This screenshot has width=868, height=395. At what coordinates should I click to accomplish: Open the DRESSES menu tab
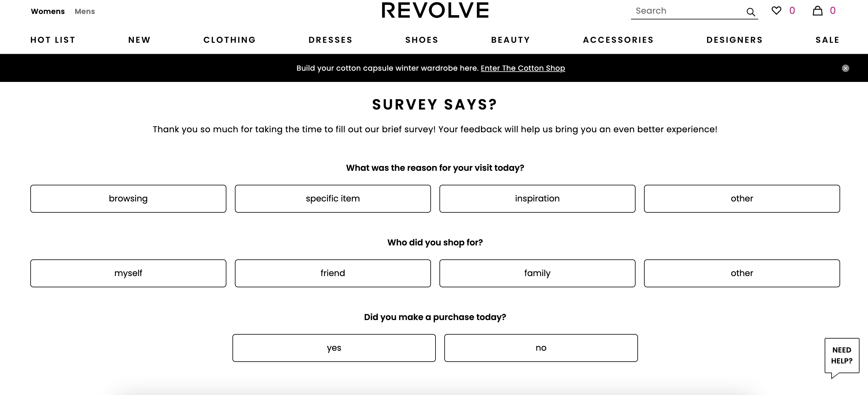331,40
